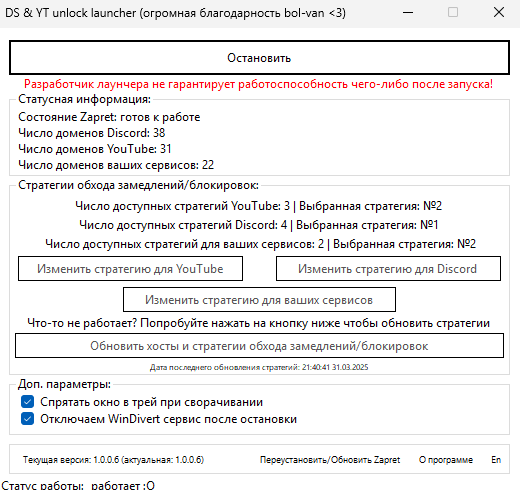520x490 pixels.
Task: Switch language with the En link
Action: tap(496, 460)
